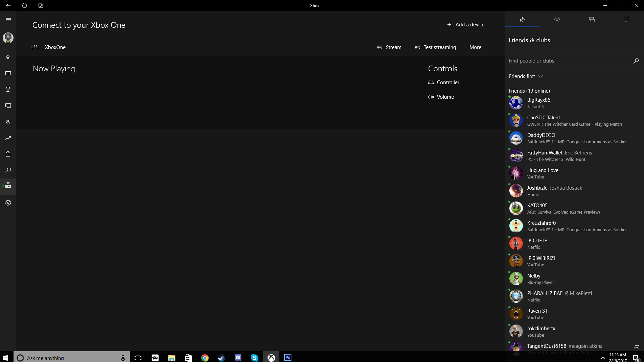Launch Google Chrome from the taskbar
The image size is (644, 362).
click(205, 358)
